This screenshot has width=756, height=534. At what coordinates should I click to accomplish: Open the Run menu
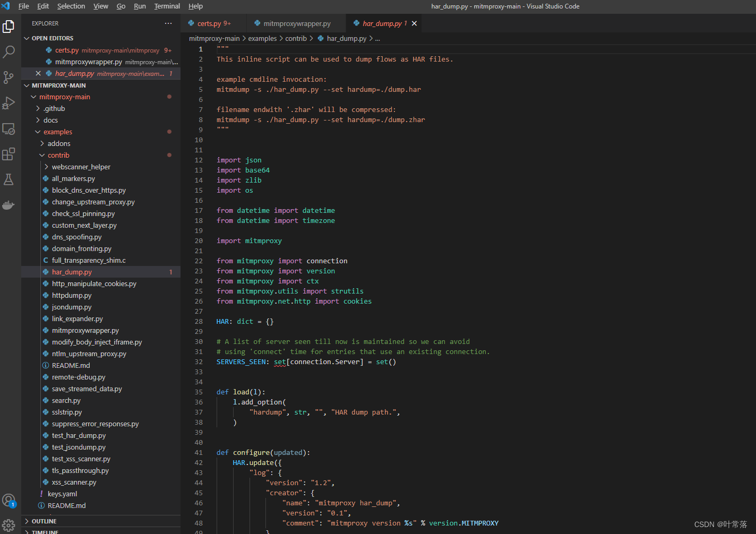pyautogui.click(x=140, y=6)
